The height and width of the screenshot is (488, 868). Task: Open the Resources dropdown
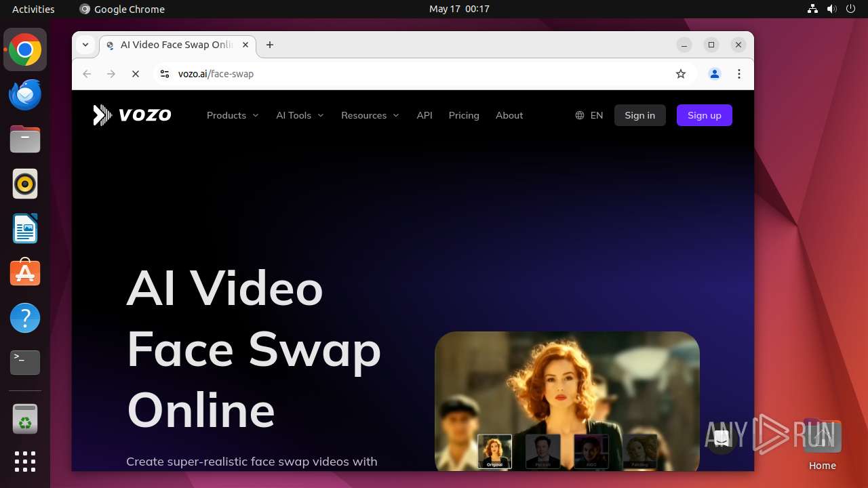370,115
